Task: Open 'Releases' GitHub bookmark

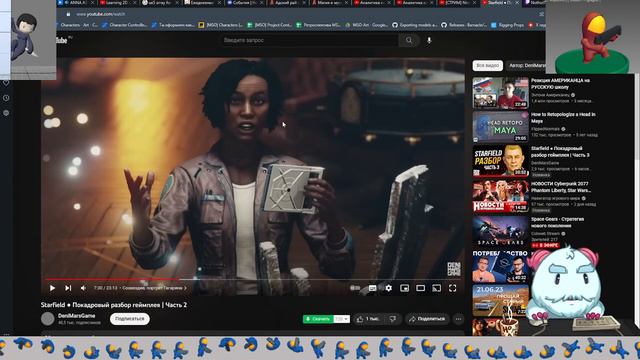Action: click(464, 25)
